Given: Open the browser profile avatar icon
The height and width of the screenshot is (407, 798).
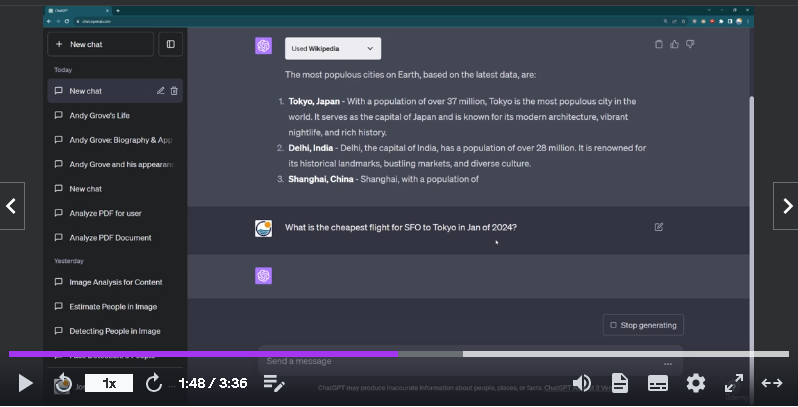Looking at the screenshot, I should [738, 21].
